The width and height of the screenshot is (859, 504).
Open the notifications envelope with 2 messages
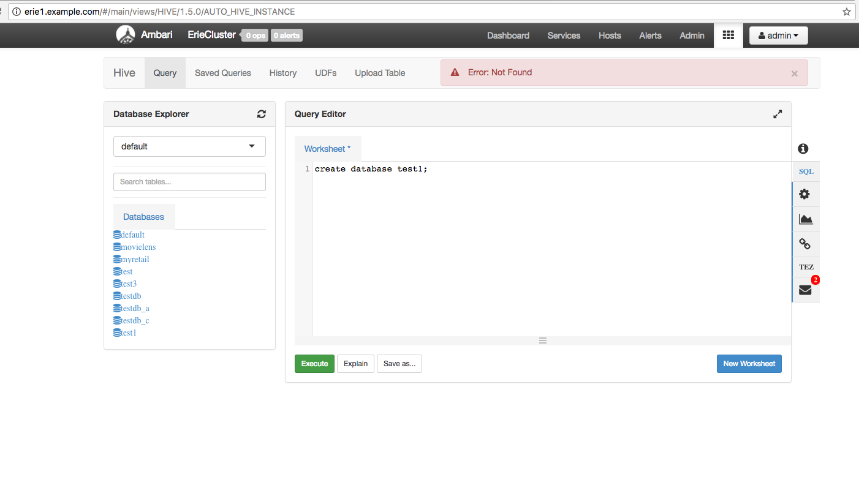[x=805, y=290]
